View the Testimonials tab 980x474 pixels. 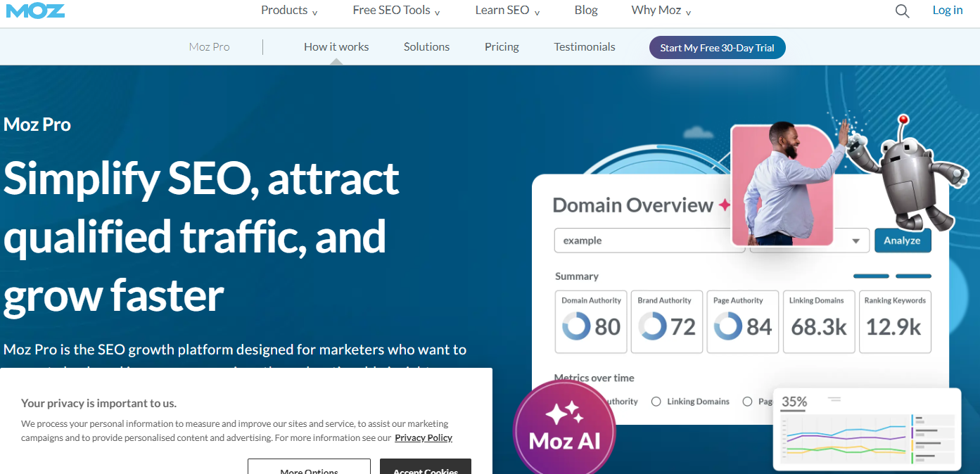pyautogui.click(x=585, y=47)
